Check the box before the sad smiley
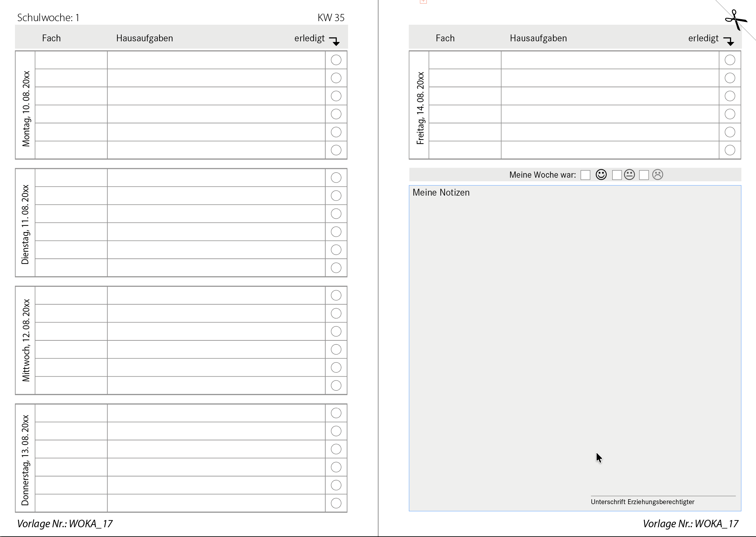 pyautogui.click(x=644, y=175)
